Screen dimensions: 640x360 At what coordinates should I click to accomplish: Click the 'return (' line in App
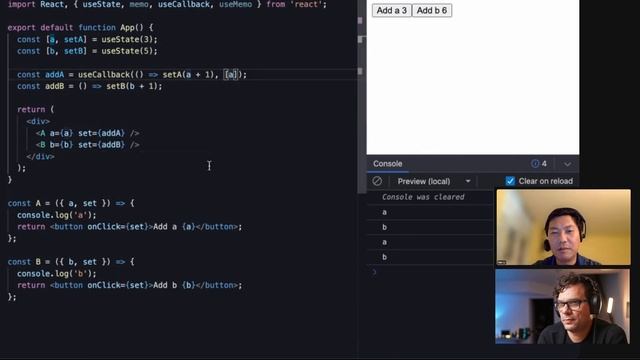[36, 110]
